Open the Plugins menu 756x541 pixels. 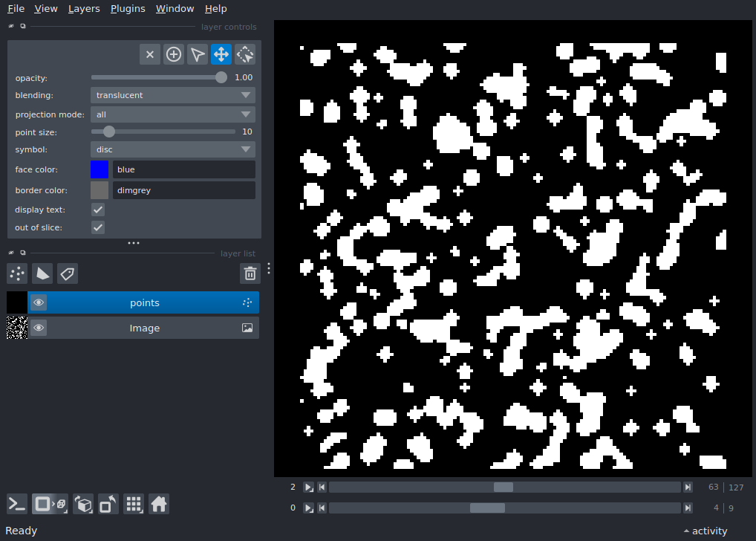tap(128, 9)
